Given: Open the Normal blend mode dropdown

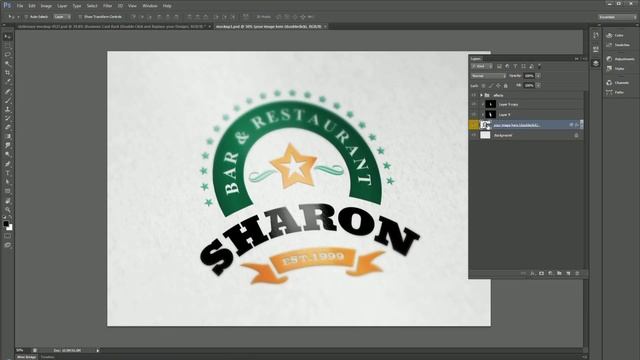Looking at the screenshot, I should (x=489, y=76).
